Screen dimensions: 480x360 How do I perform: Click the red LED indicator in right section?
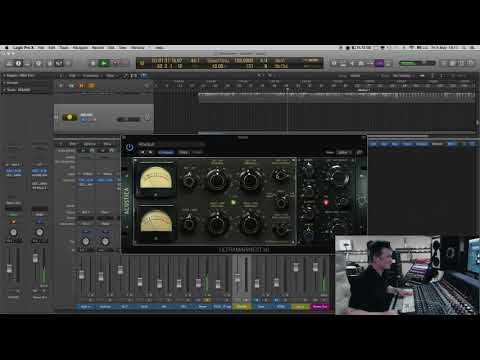(326, 202)
